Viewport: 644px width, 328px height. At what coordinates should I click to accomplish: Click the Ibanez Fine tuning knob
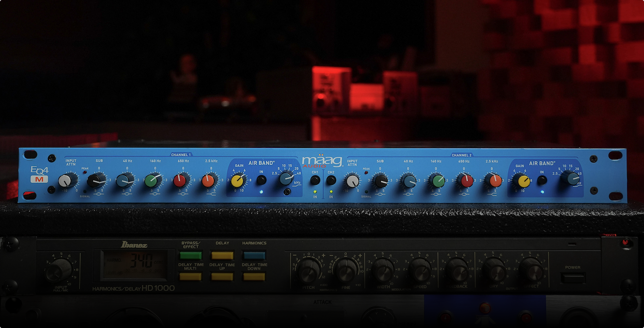point(346,270)
